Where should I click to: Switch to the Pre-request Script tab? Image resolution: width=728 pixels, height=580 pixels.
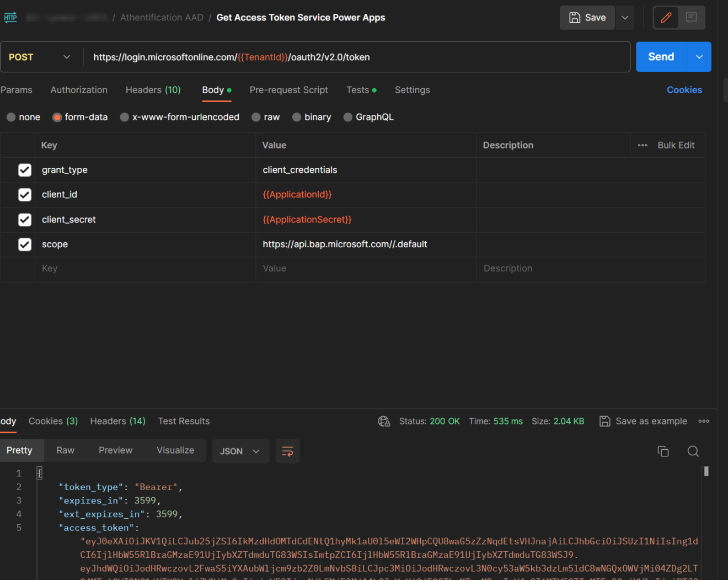pos(288,89)
